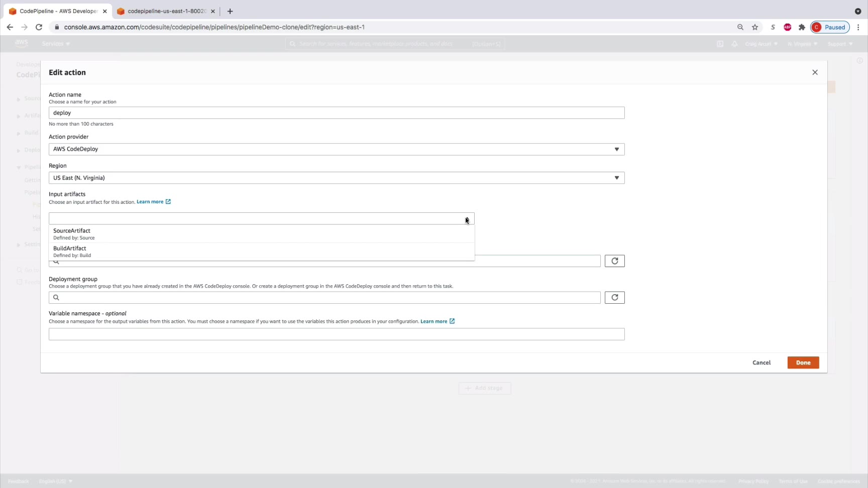Open the AWS CloudShell icon

coord(720,44)
